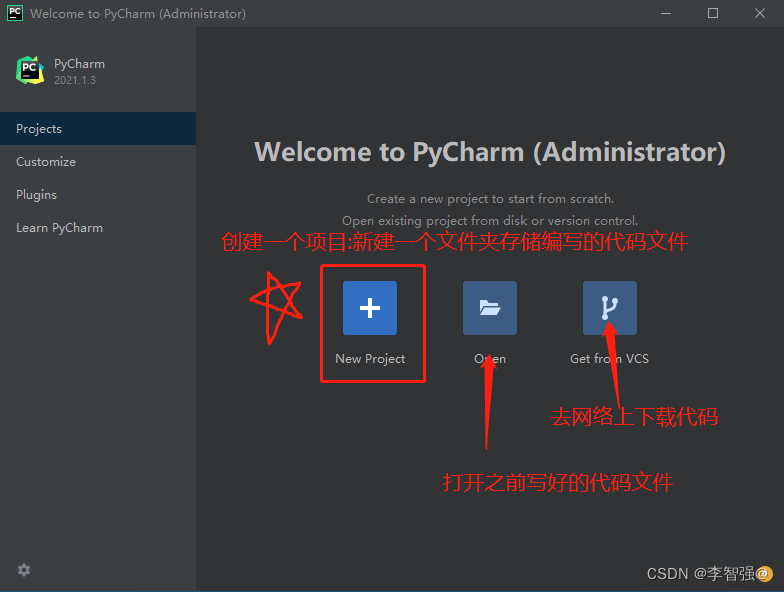Viewport: 784px width, 592px height.
Task: Maximize the PyCharm welcome window
Action: point(713,14)
